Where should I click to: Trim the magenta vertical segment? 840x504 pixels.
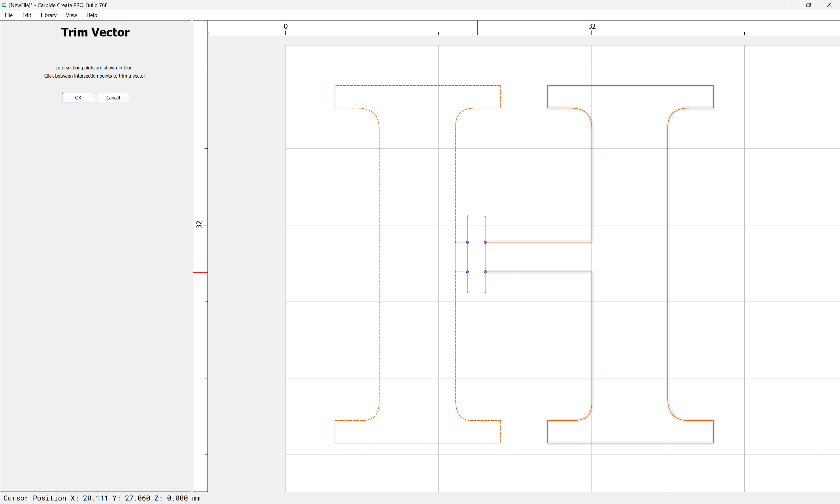[456, 257]
